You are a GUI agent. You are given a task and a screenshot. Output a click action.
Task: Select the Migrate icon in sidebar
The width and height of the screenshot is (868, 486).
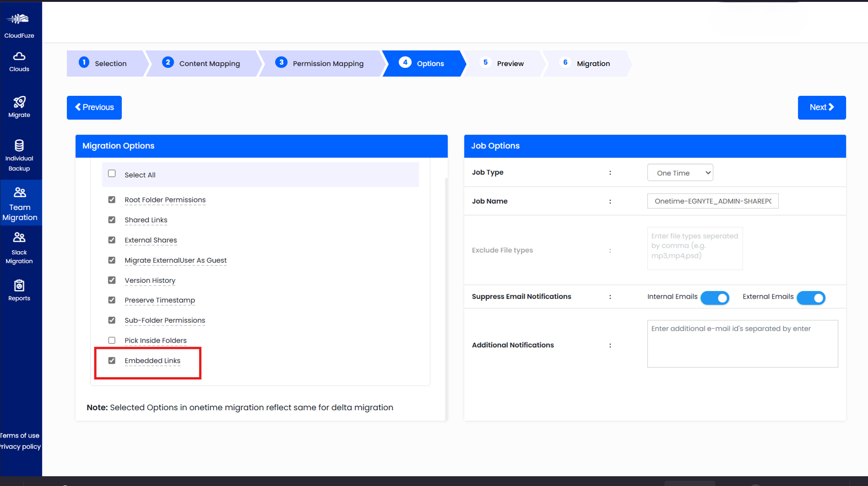(19, 107)
